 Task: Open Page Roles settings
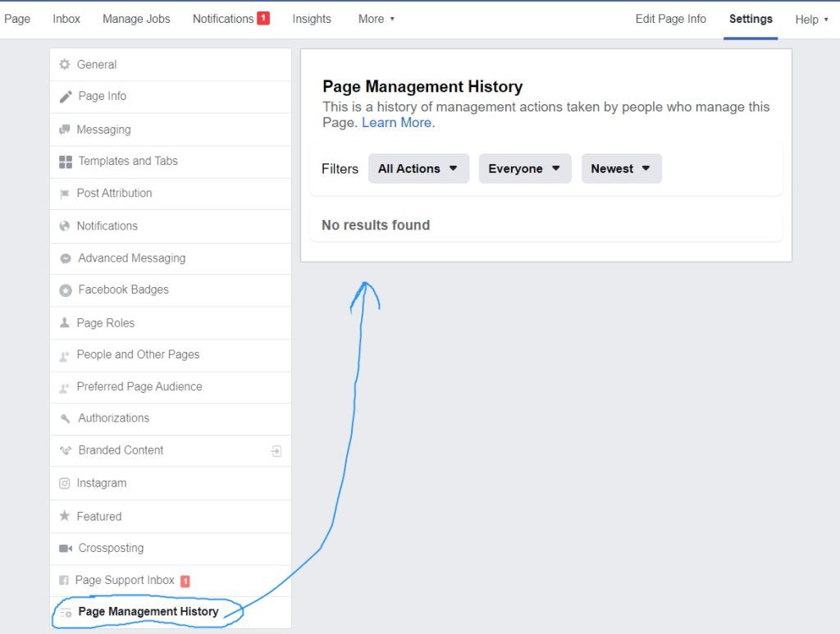[x=171, y=323]
